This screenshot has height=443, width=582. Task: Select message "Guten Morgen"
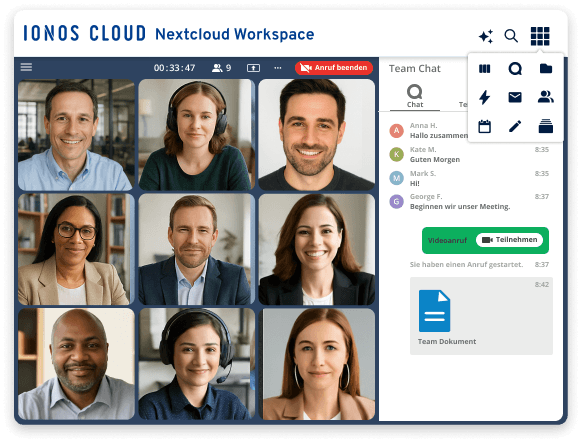click(x=435, y=160)
